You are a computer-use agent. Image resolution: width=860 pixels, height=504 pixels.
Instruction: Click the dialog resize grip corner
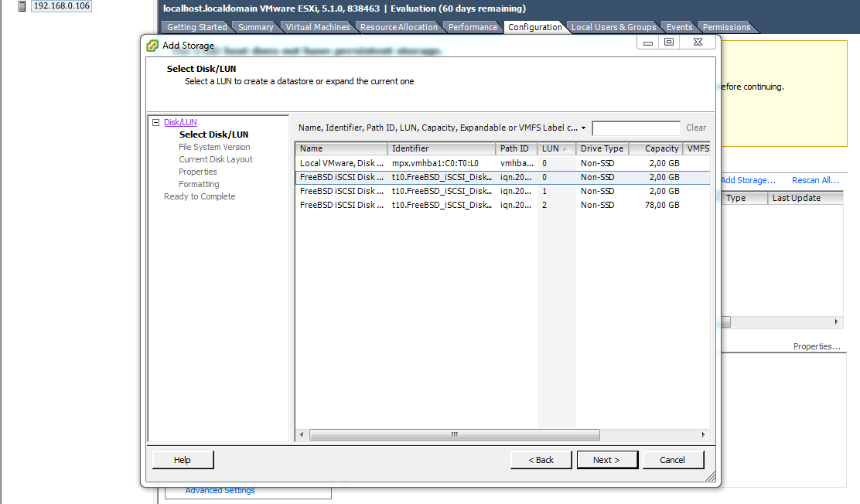tap(711, 477)
